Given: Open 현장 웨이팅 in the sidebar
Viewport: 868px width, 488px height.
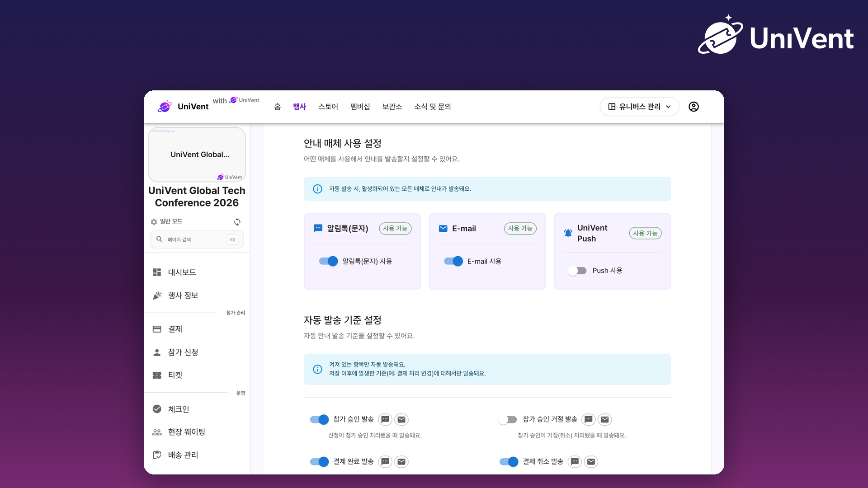Looking at the screenshot, I should point(197,432).
